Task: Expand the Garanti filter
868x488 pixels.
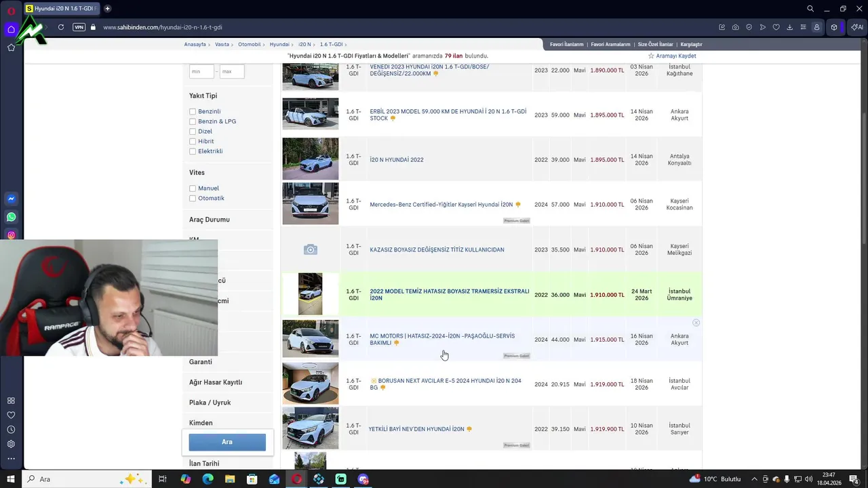Action: click(x=201, y=362)
